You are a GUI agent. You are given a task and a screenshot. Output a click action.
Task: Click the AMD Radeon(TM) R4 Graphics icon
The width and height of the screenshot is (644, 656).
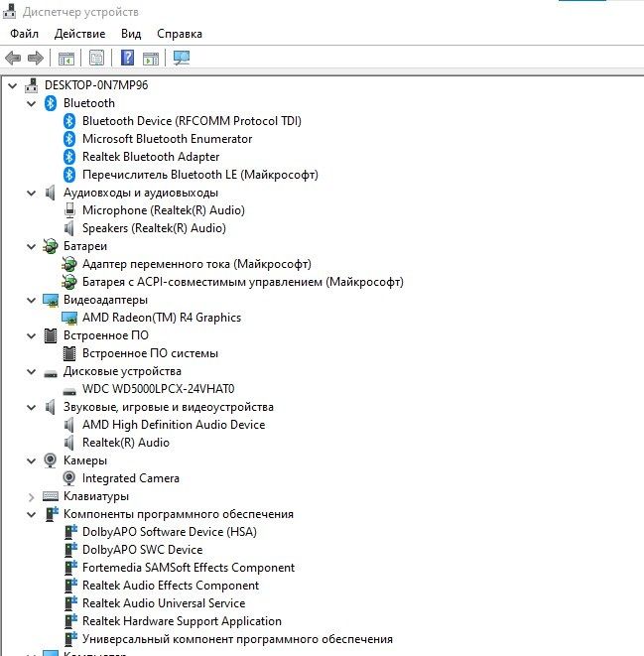69,318
